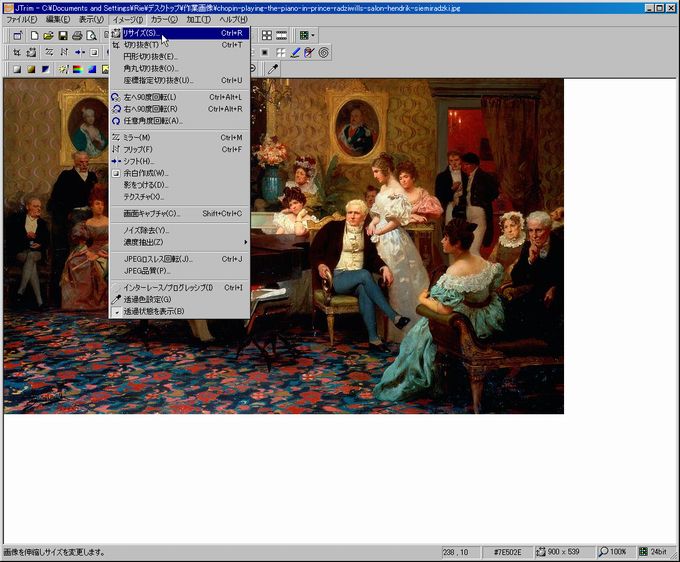Viewport: 680px width, 562px height.
Task: Click the mosaic tiles effect icon
Action: pyautogui.click(x=281, y=52)
